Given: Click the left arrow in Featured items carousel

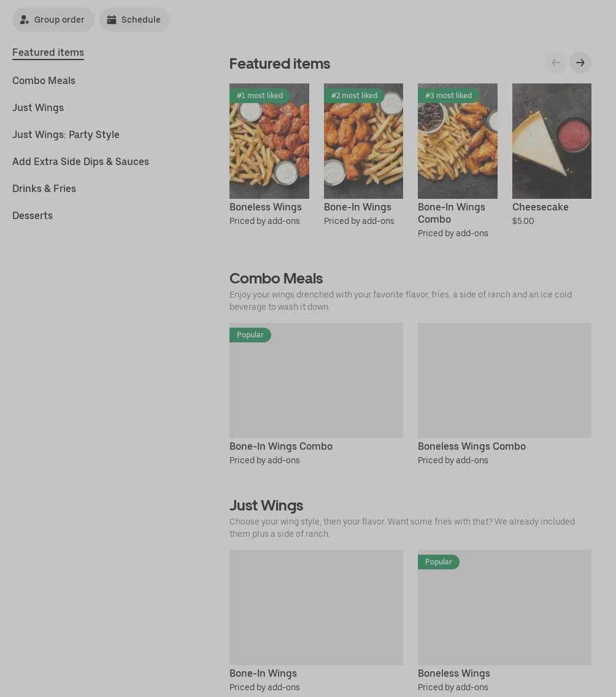Looking at the screenshot, I should point(556,63).
